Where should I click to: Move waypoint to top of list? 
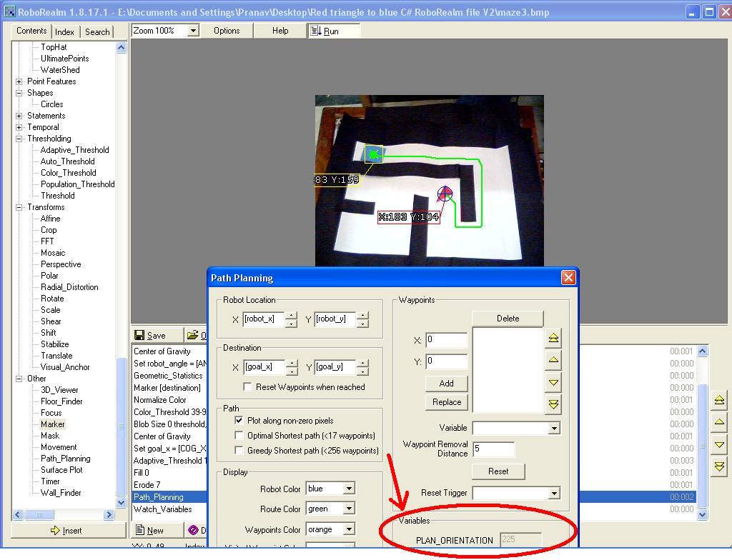553,338
